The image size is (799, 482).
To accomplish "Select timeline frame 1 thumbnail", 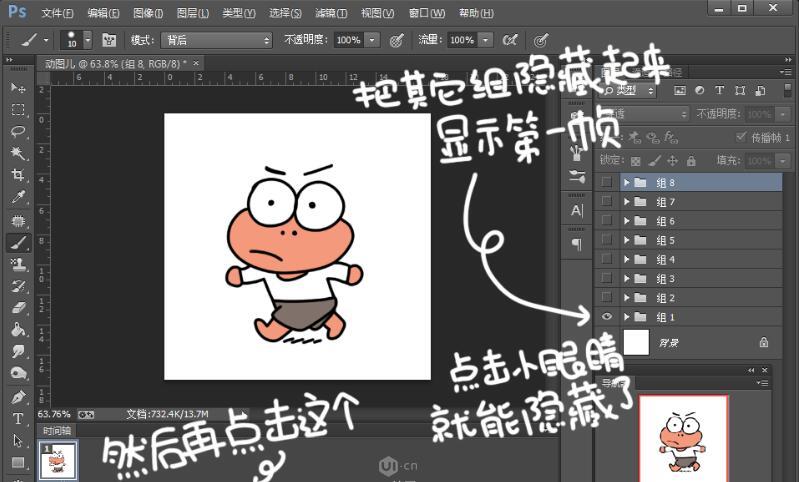I will pos(58,459).
